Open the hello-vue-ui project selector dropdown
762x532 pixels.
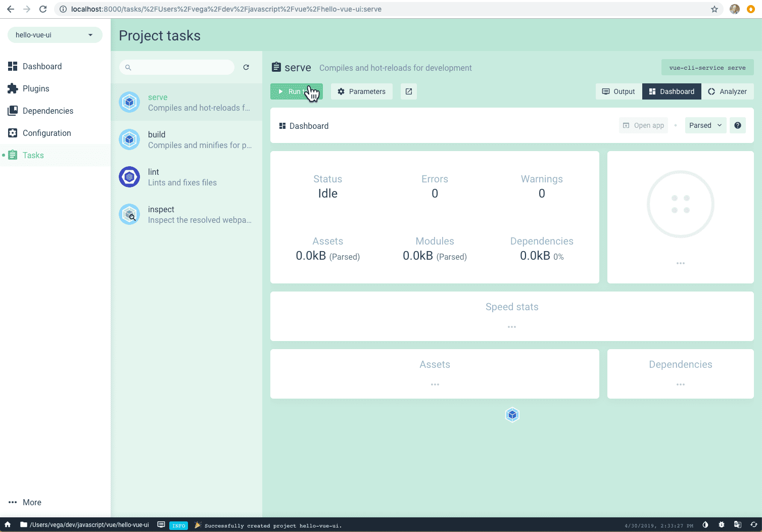tap(55, 35)
